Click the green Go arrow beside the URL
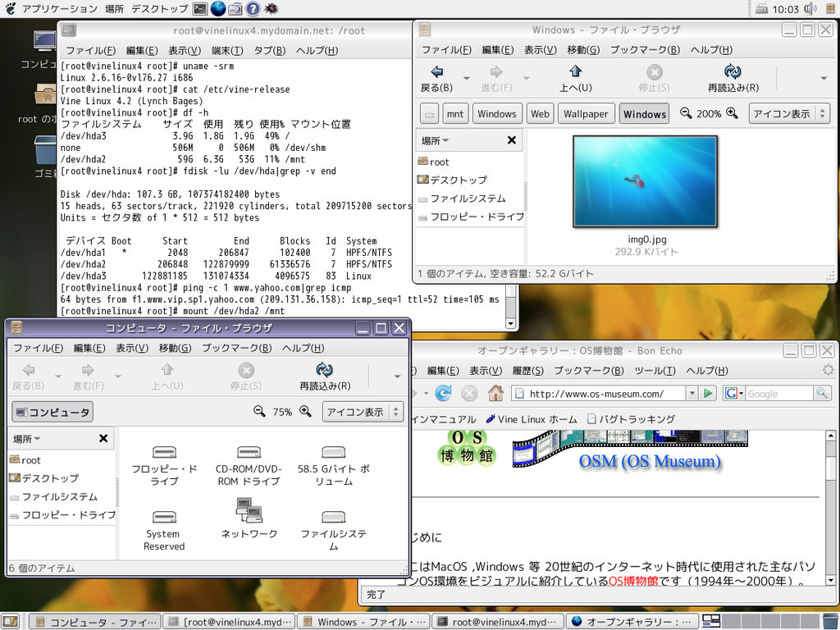Image resolution: width=840 pixels, height=630 pixels. [708, 394]
